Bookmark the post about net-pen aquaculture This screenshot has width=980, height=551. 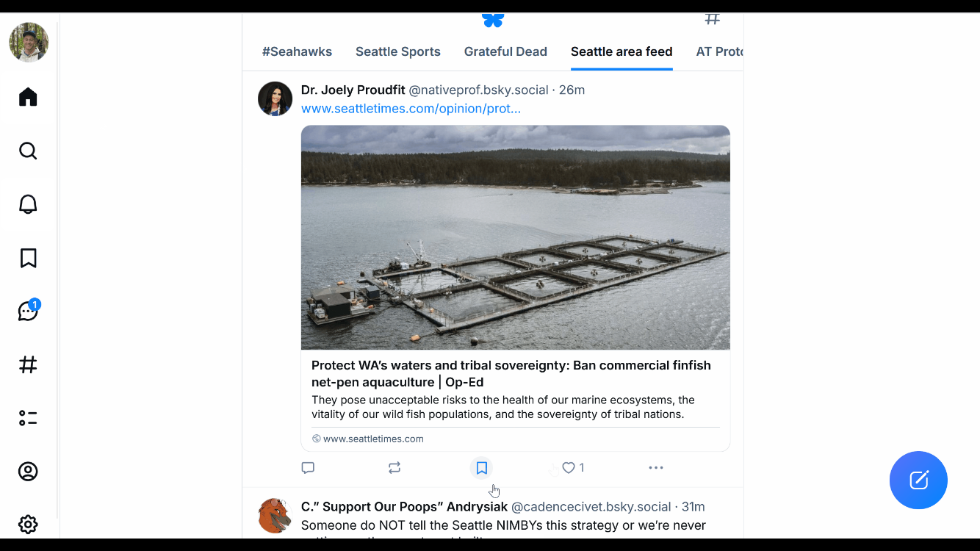(481, 467)
